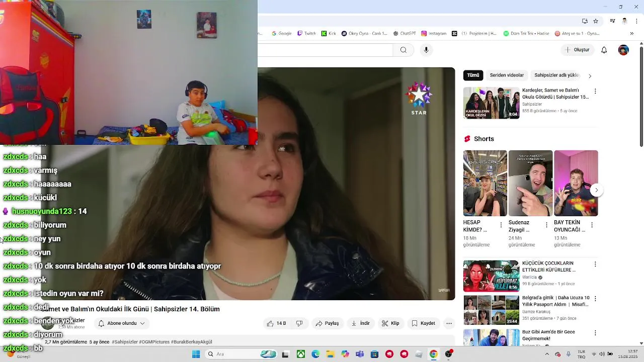Screen dimensions: 644x362
Task: Show hidden system tray icons
Action: 547,354
